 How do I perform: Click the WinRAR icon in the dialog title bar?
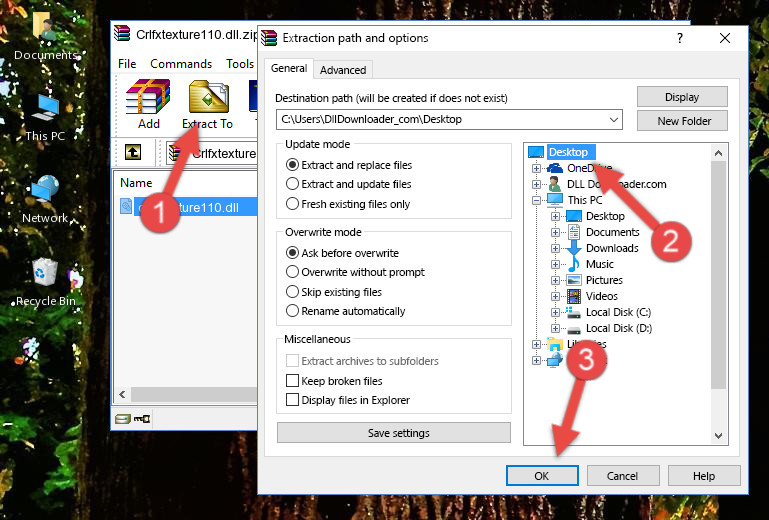tap(269, 38)
